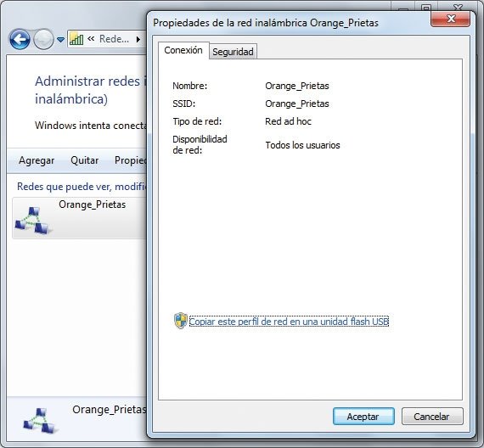Open the recent pages dropdown arrow
The width and height of the screenshot is (484, 448).
pos(61,40)
